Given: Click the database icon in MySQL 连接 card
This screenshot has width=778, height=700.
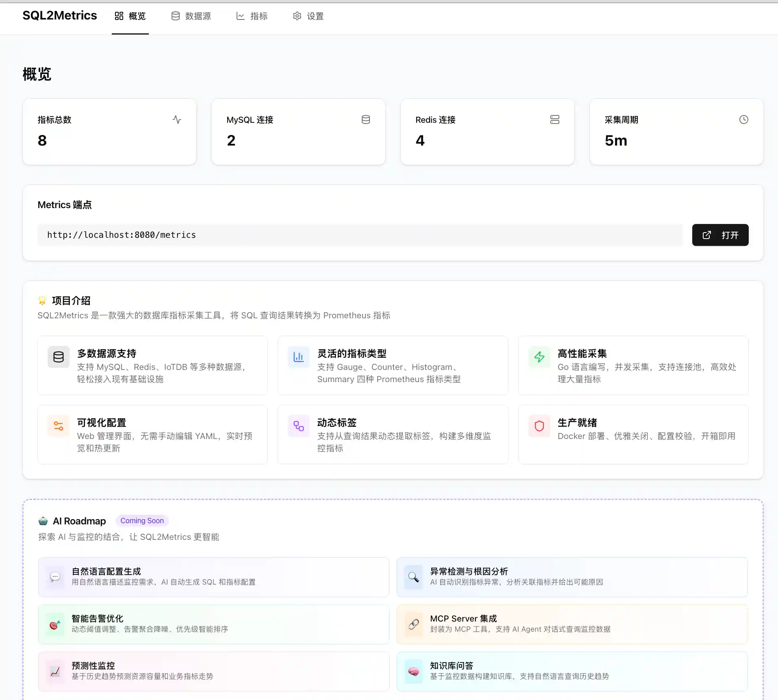Looking at the screenshot, I should click(365, 120).
